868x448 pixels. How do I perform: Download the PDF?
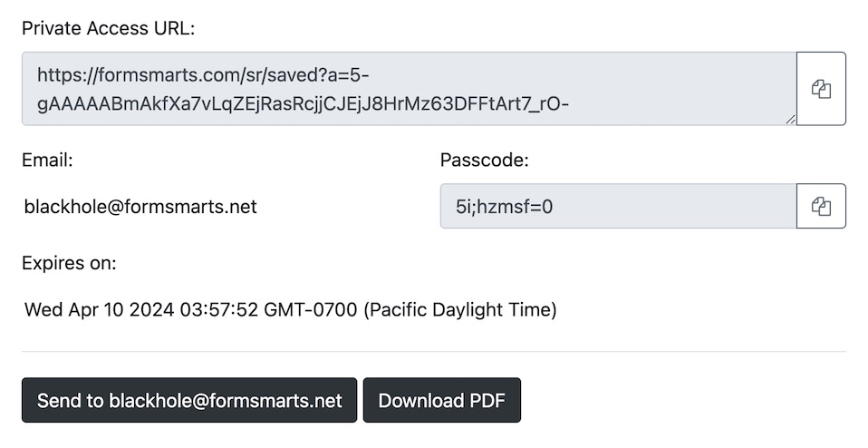pos(442,400)
